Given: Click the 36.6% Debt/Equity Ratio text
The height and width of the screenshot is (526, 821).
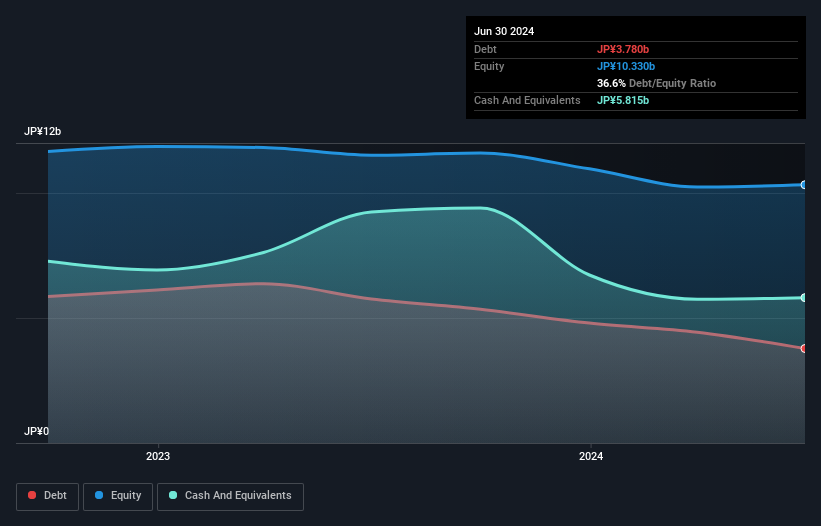Looking at the screenshot, I should pyautogui.click(x=656, y=83).
